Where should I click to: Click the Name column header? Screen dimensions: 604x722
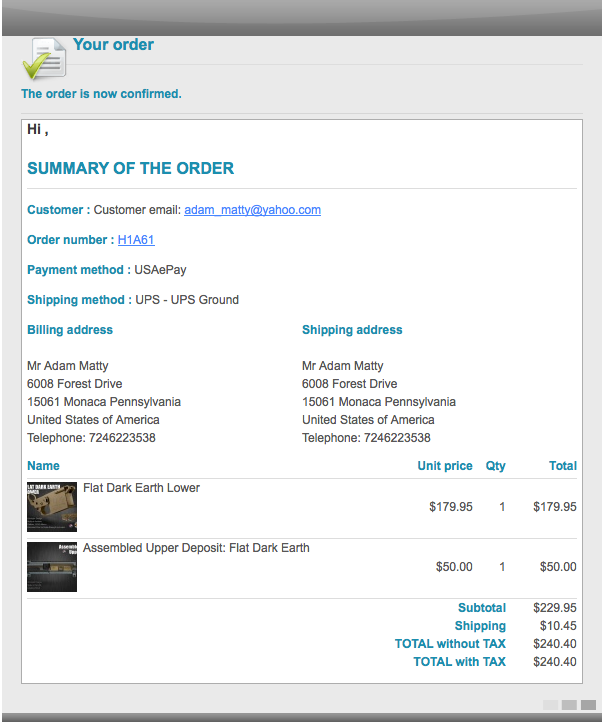click(x=43, y=466)
